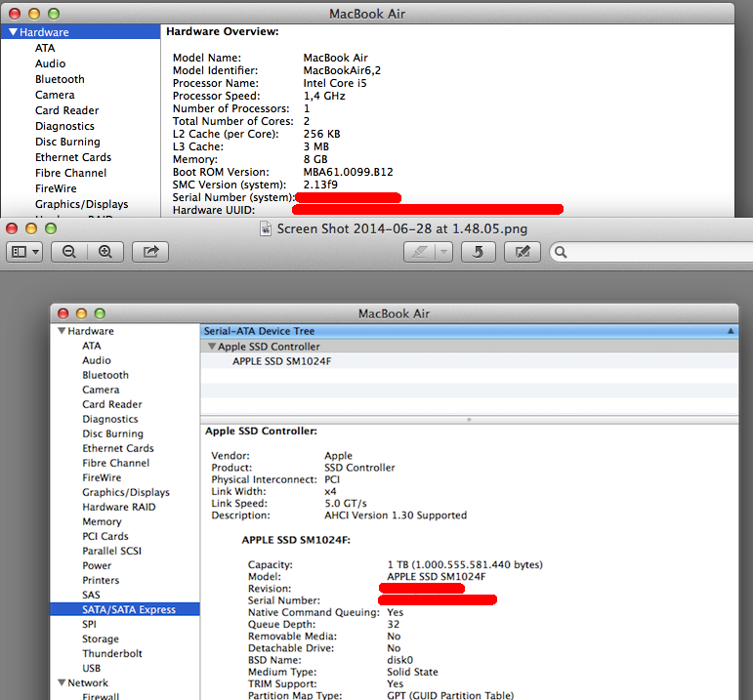
Task: Click the split pane divider handle dot
Action: 469,420
